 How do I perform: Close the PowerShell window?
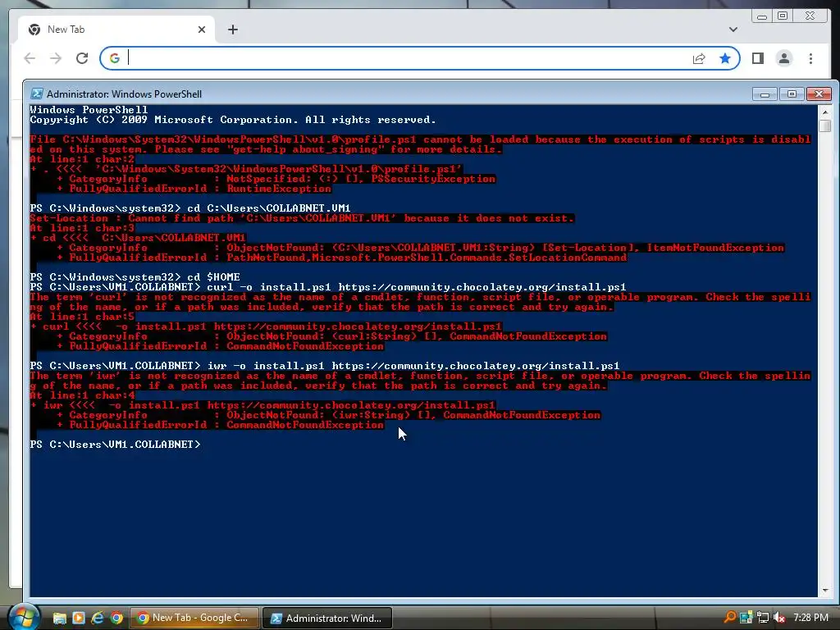tap(819, 94)
